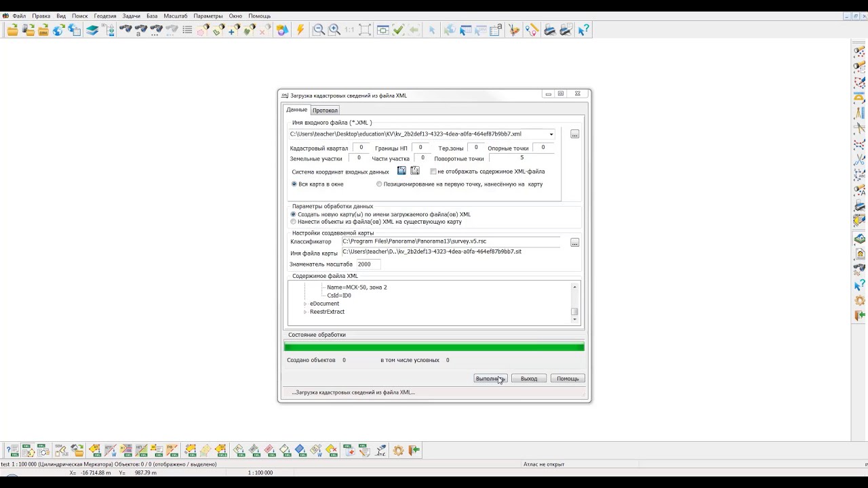Browse for input XML file with '...' button
Screen dimensions: 868x488
[x=574, y=134]
